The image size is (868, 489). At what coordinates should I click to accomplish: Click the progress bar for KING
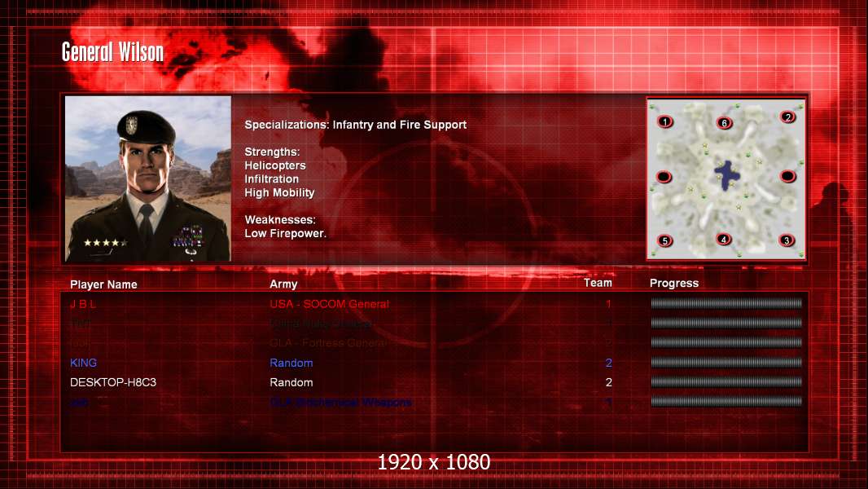click(726, 362)
